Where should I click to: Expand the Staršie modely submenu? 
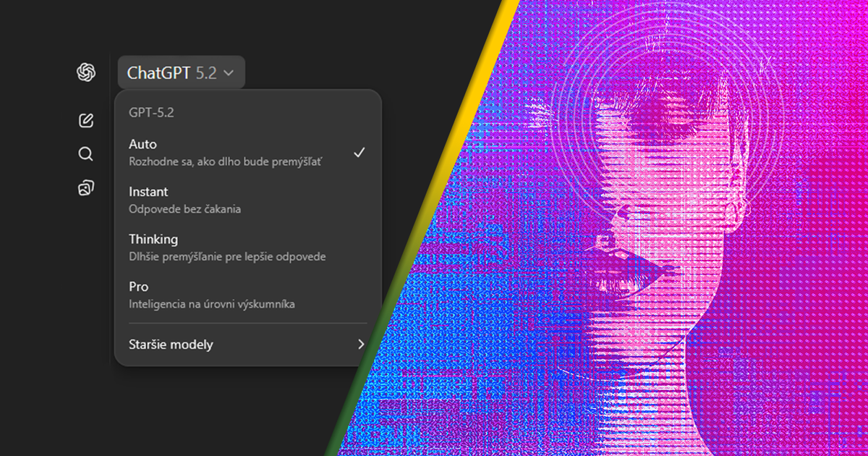(248, 345)
